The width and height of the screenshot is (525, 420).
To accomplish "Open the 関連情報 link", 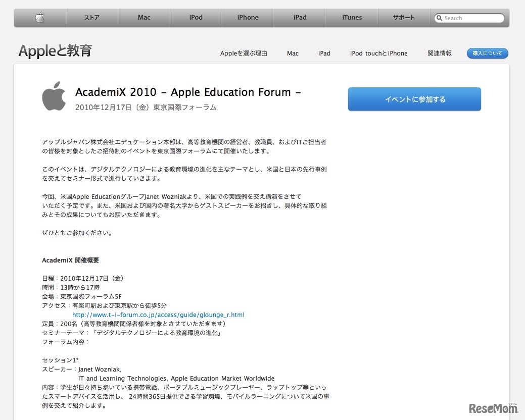I will tap(439, 53).
